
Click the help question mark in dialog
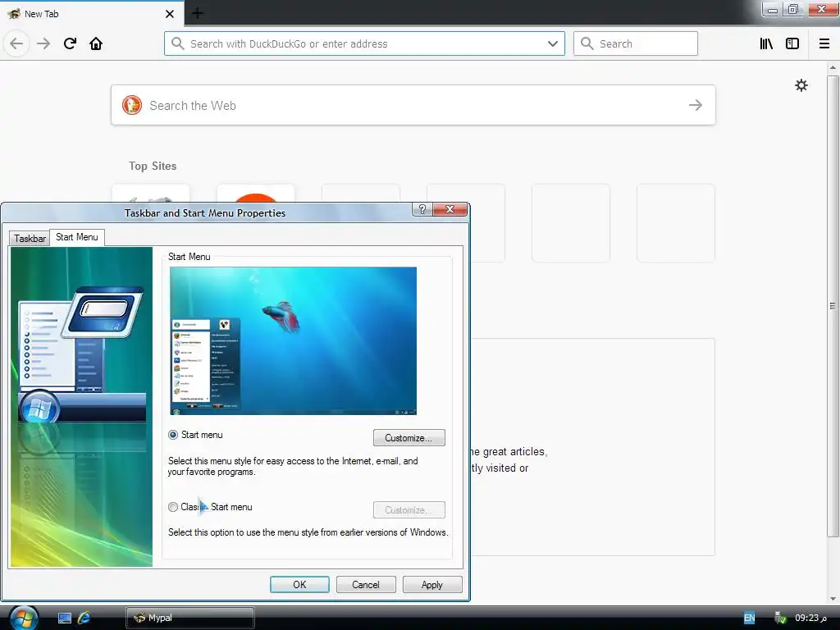422,209
